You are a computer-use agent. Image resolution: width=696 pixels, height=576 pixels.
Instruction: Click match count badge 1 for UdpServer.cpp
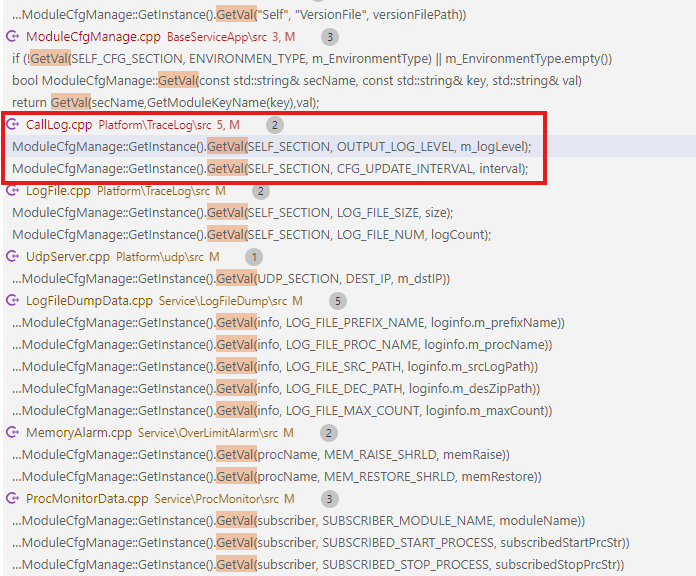(254, 257)
